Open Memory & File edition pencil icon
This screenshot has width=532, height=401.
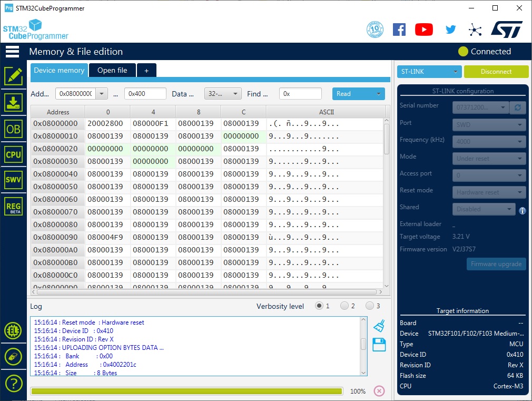coord(14,76)
